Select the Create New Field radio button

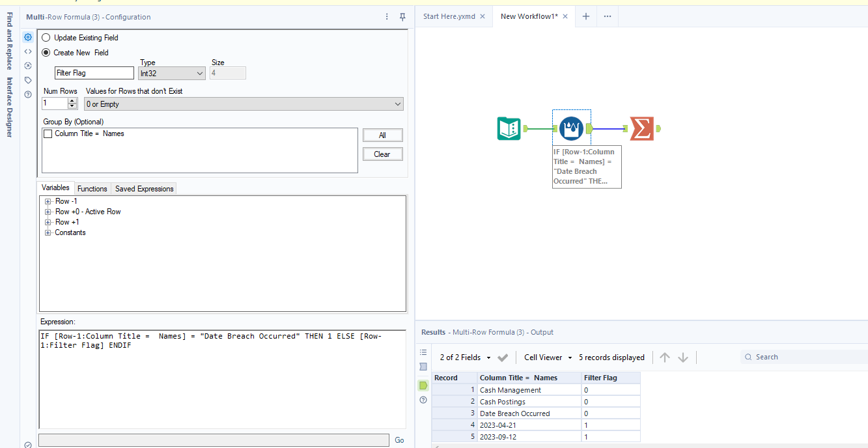(46, 52)
